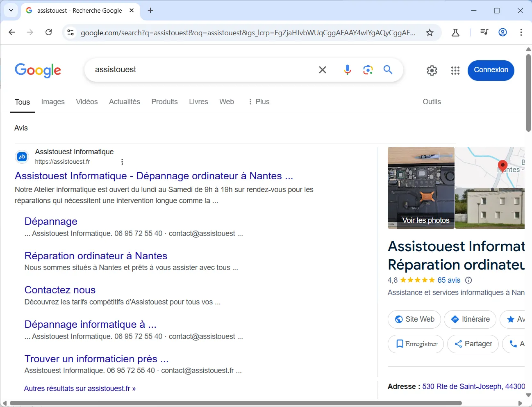
Task: Open the Chrome profile icon
Action: tap(502, 32)
